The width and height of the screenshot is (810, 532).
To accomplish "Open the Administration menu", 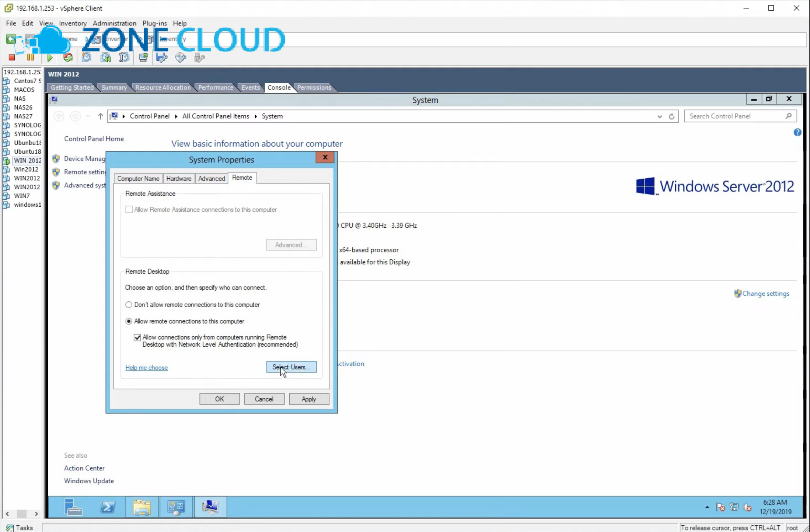I will [115, 23].
